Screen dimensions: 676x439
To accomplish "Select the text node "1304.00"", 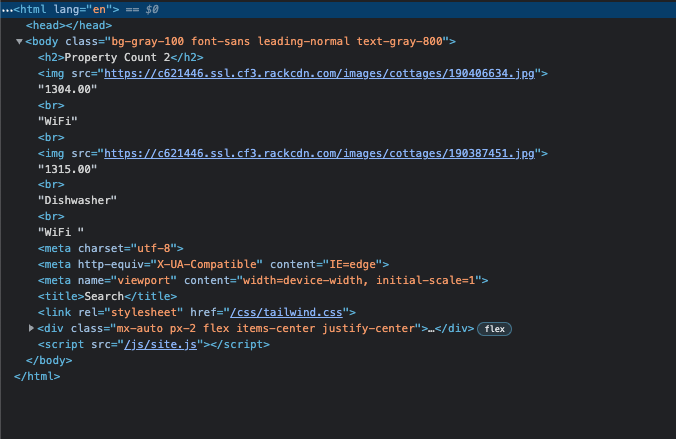I will coord(67,89).
